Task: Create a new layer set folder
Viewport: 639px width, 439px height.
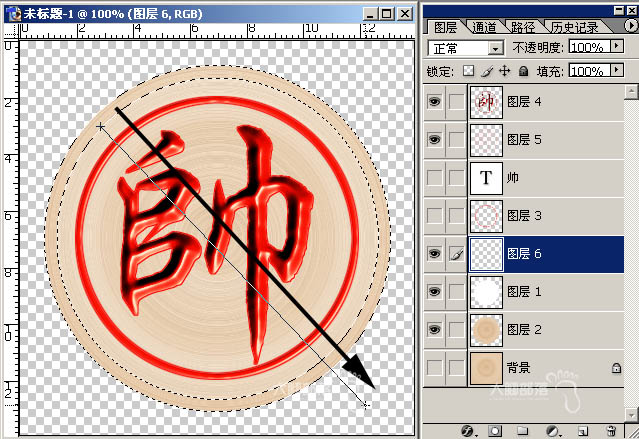Action: pyautogui.click(x=522, y=430)
